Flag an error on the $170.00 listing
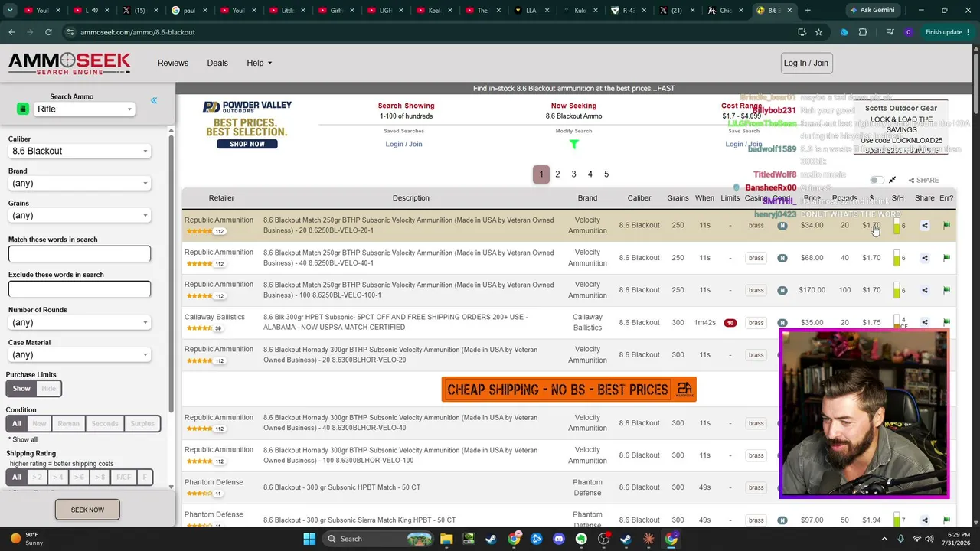980x551 pixels. [946, 290]
